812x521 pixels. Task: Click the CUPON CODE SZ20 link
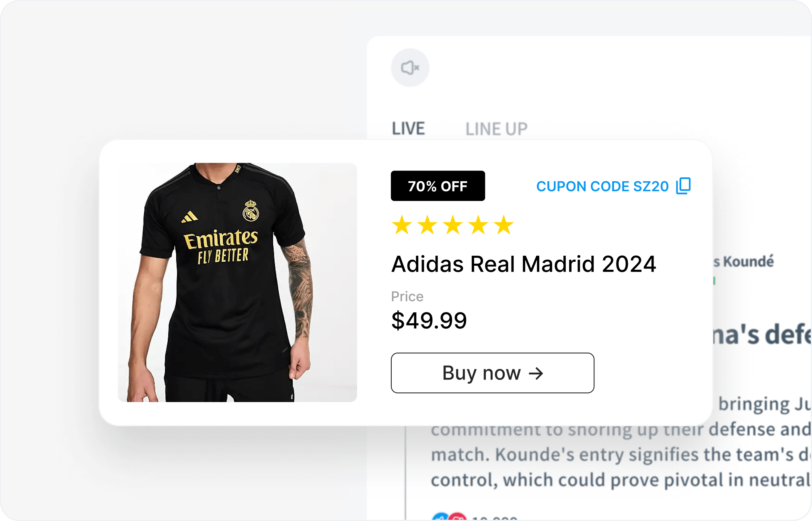[602, 187]
